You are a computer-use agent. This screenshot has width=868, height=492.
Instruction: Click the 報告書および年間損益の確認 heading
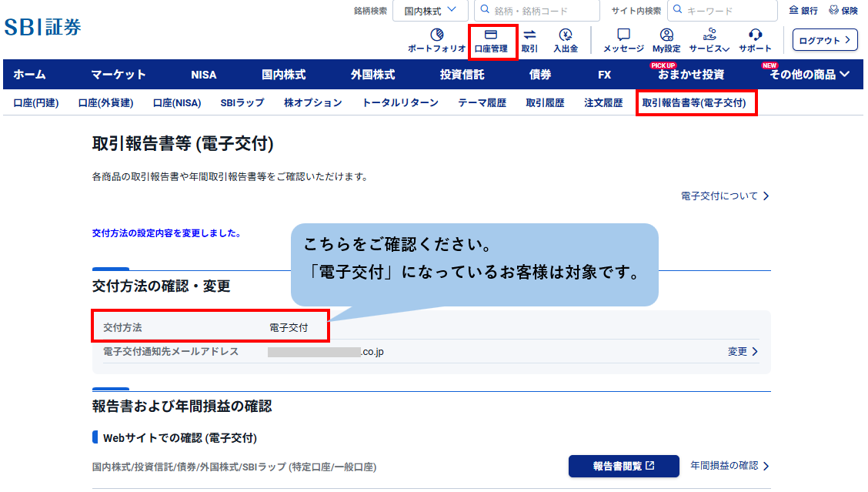(x=182, y=406)
